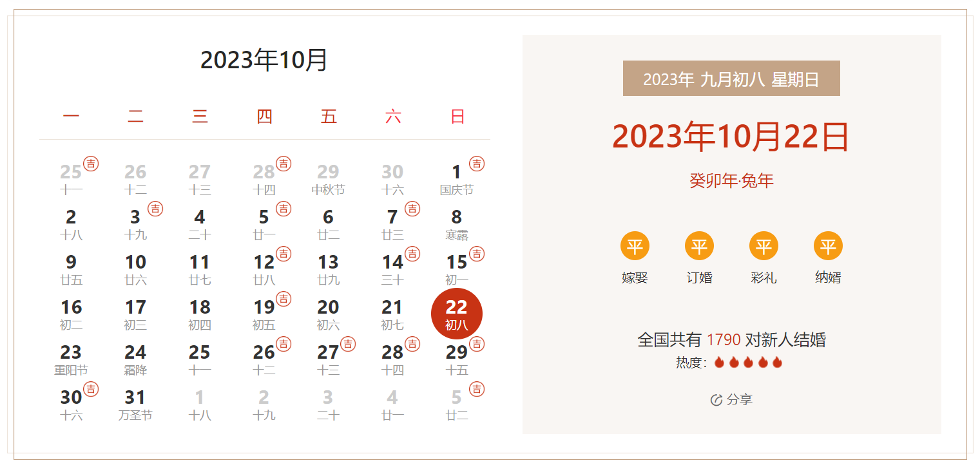Select November 4 廿一 greyed date
The width and height of the screenshot is (980, 465).
tap(392, 404)
